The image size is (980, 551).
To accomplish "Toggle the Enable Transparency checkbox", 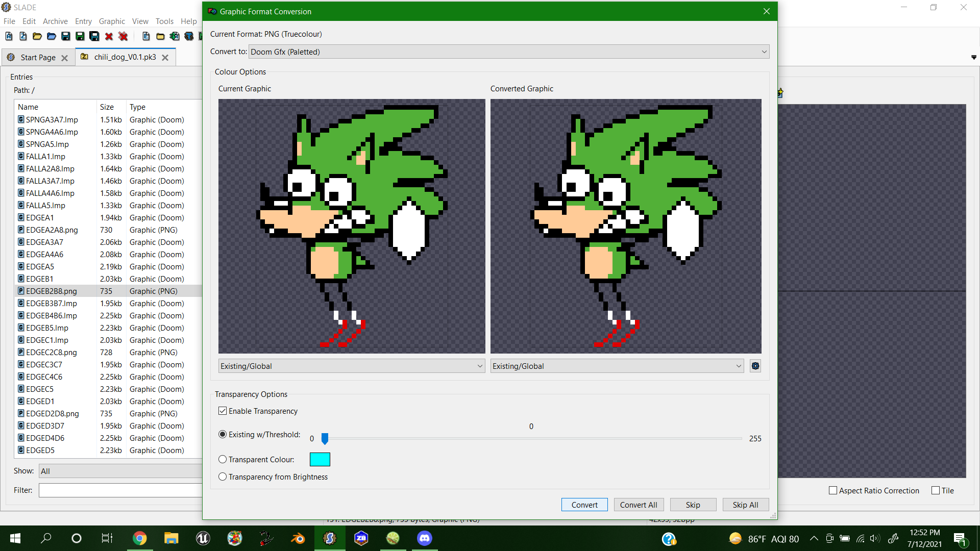I will point(223,411).
